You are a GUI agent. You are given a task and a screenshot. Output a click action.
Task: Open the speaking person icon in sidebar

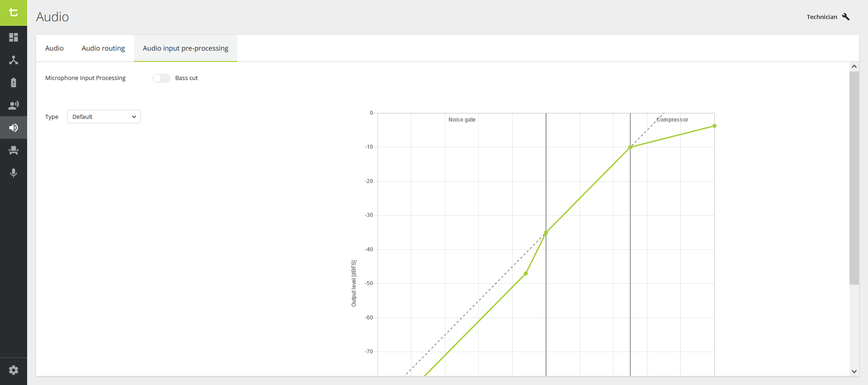tap(14, 105)
